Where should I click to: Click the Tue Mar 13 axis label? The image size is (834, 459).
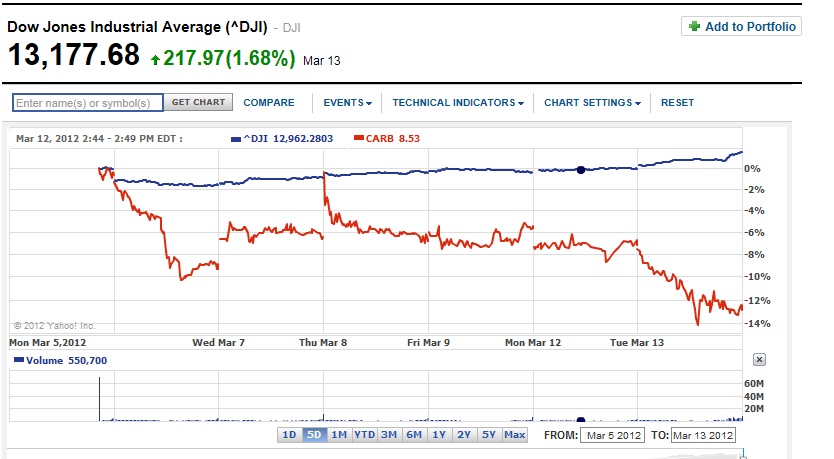click(x=637, y=343)
